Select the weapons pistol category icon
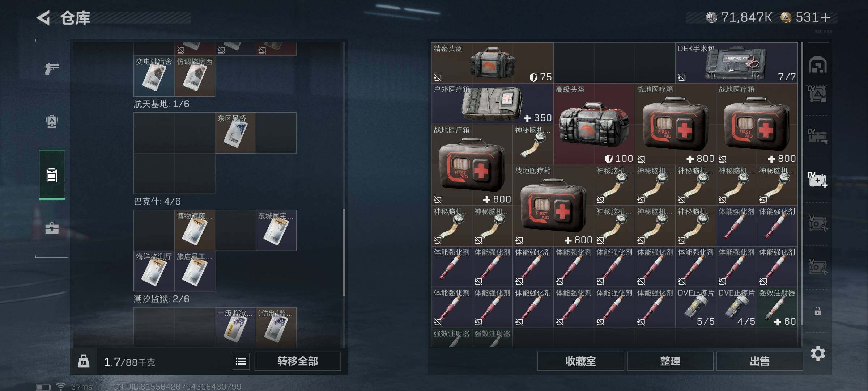868x391 pixels. click(52, 68)
